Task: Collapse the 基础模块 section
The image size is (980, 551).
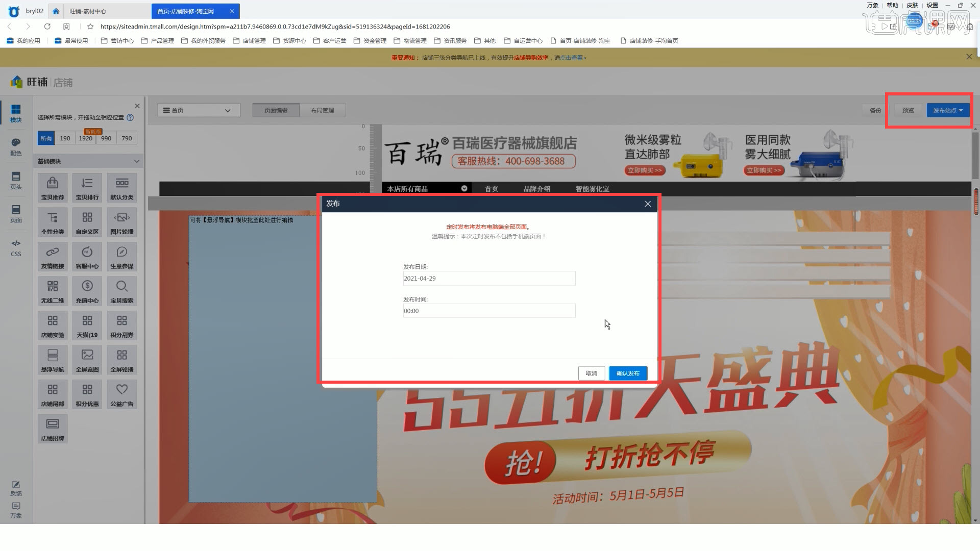Action: pyautogui.click(x=136, y=161)
